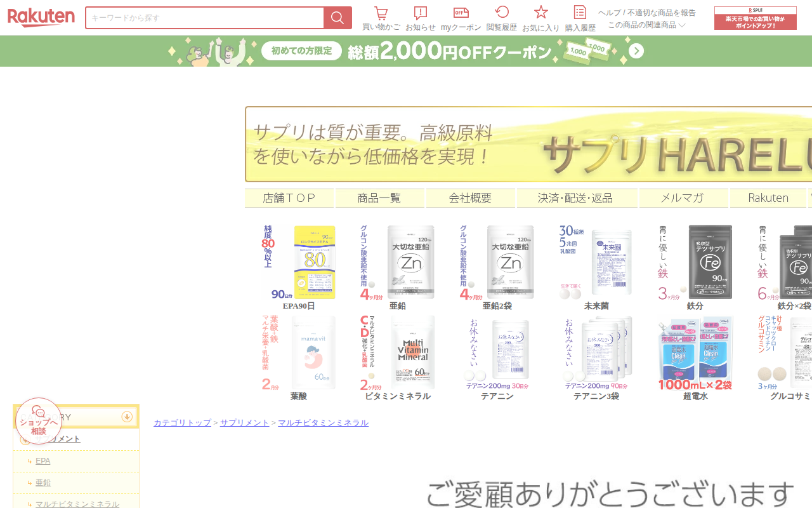The width and height of the screenshot is (812, 508).
Task: Open サプリメント in the category sidebar
Action: click(58, 439)
